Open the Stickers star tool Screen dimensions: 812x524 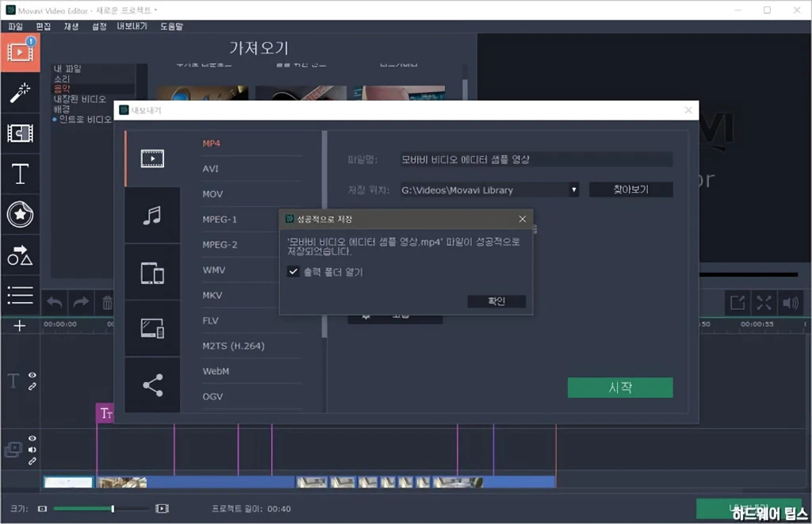click(20, 214)
